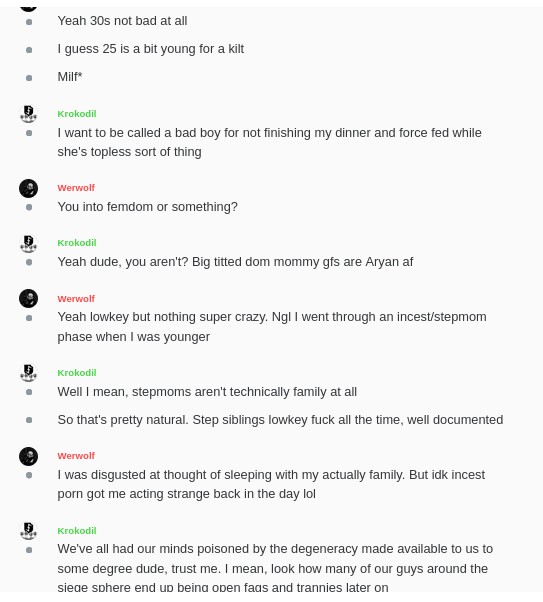Open Werwolf's avatar above 'You into femdom' message
Image resolution: width=543 pixels, height=602 pixels.
click(28, 189)
